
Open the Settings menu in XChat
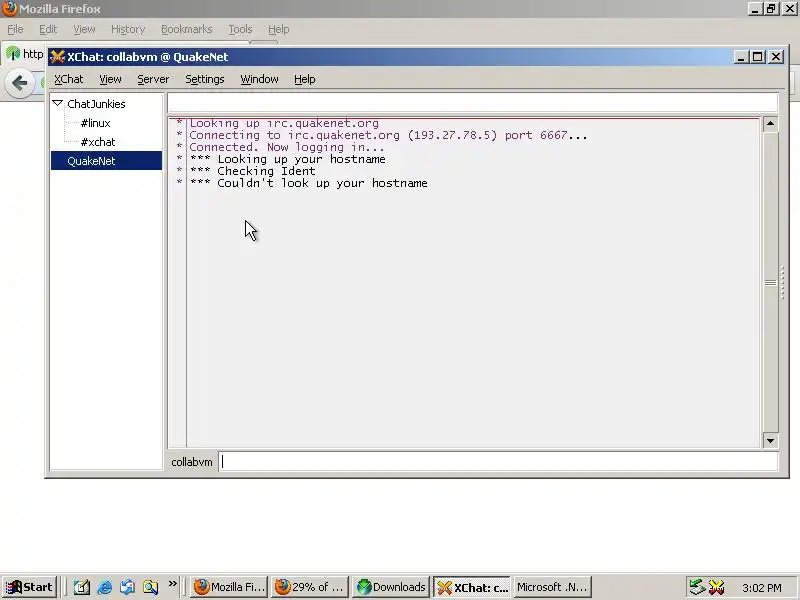pos(205,79)
